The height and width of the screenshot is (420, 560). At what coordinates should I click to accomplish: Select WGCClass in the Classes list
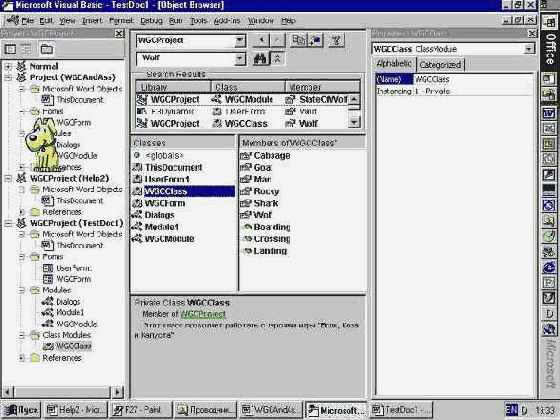[183, 191]
